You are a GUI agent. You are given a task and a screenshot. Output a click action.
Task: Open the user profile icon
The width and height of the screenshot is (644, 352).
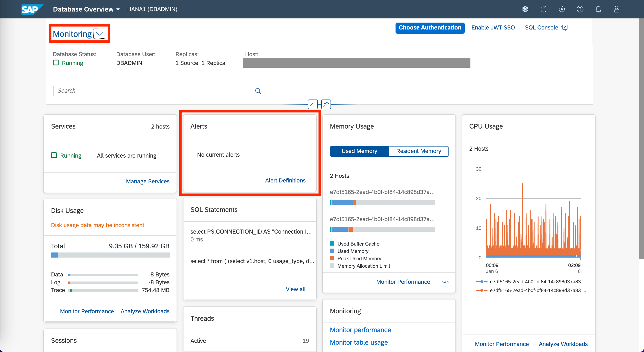[x=617, y=9]
